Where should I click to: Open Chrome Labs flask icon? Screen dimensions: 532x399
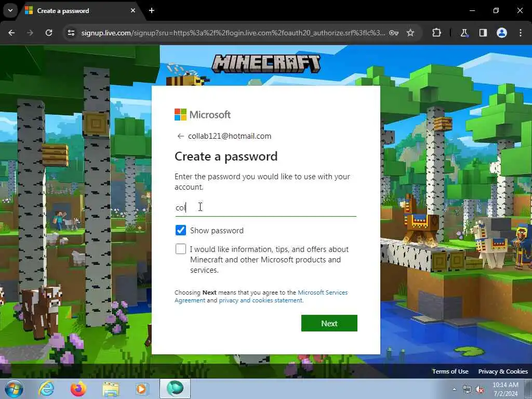click(x=464, y=33)
